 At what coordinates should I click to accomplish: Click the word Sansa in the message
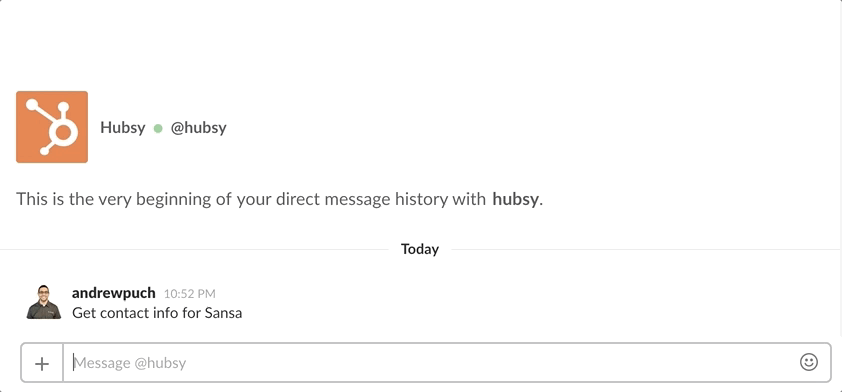(x=223, y=313)
